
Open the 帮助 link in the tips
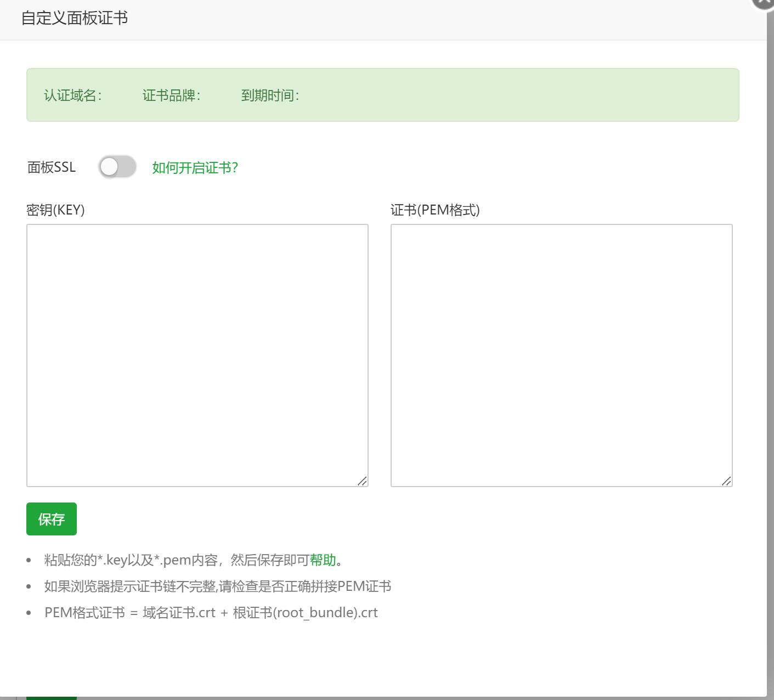(323, 560)
